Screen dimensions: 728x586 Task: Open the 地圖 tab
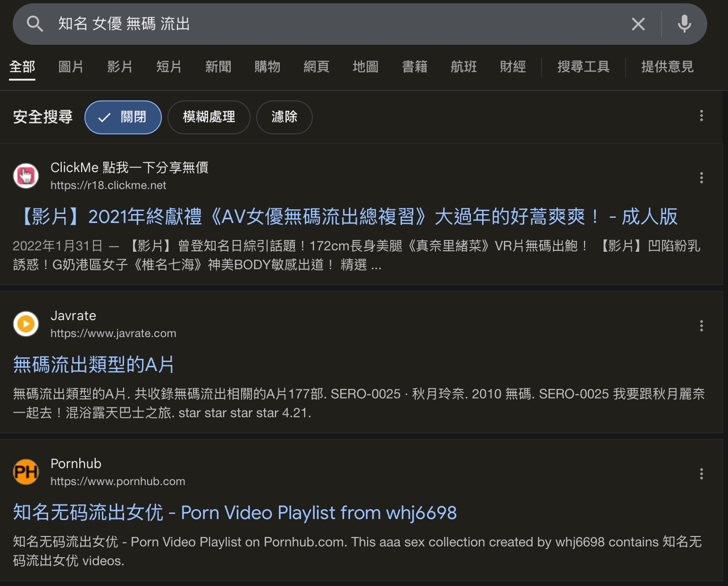coord(365,67)
